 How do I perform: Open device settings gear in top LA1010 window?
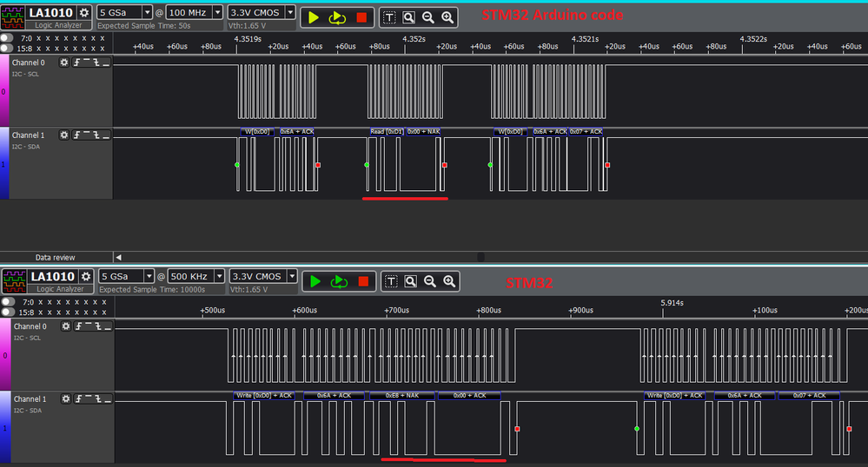click(x=84, y=12)
